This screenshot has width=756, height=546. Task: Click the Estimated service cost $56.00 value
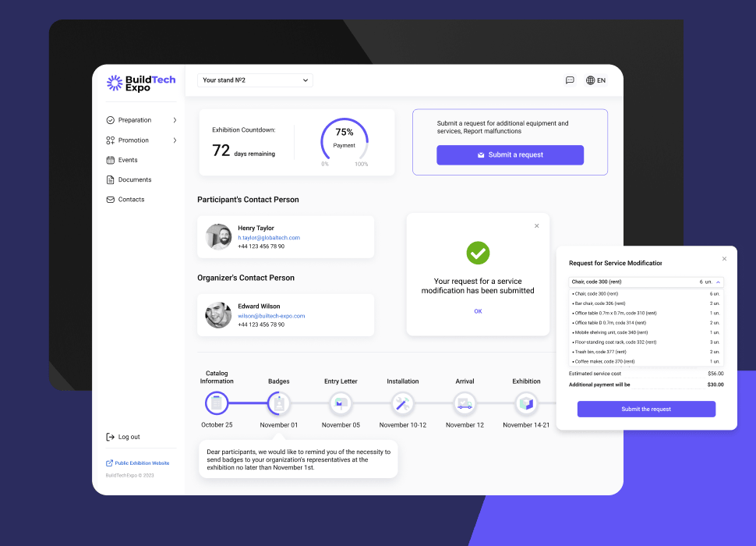[715, 374]
